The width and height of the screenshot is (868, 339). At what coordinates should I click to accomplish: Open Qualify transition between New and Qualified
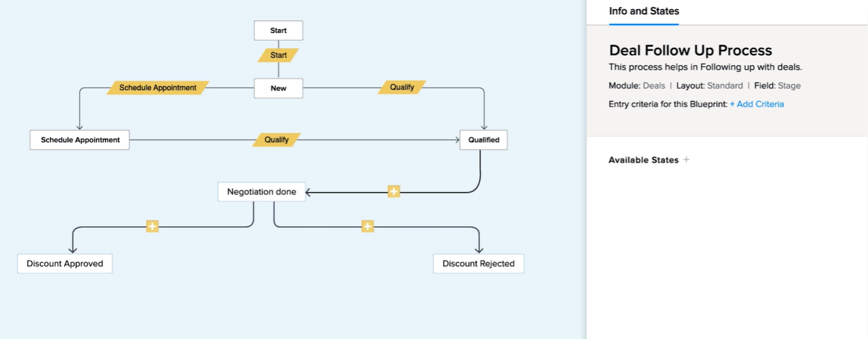point(402,87)
